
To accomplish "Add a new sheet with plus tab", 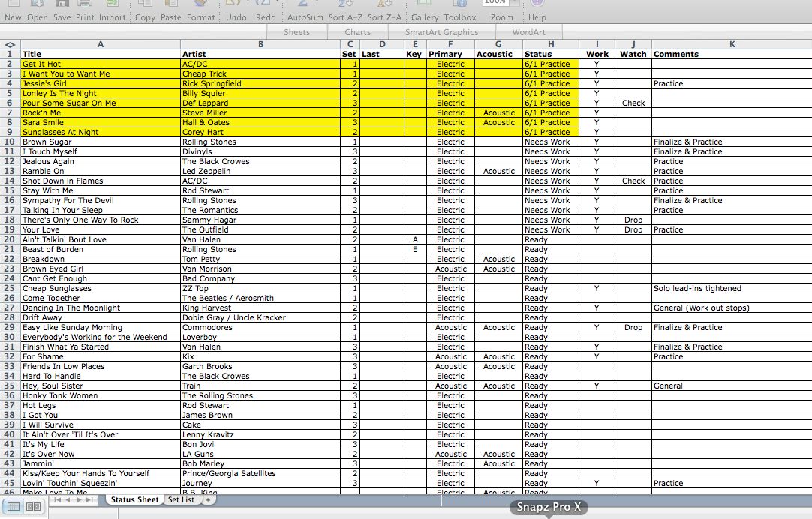I will click(x=208, y=499).
